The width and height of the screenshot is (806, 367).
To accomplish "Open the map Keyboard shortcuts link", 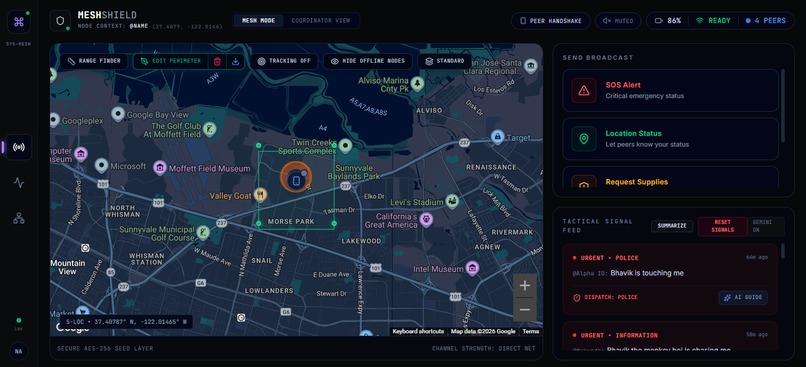I will [x=418, y=332].
